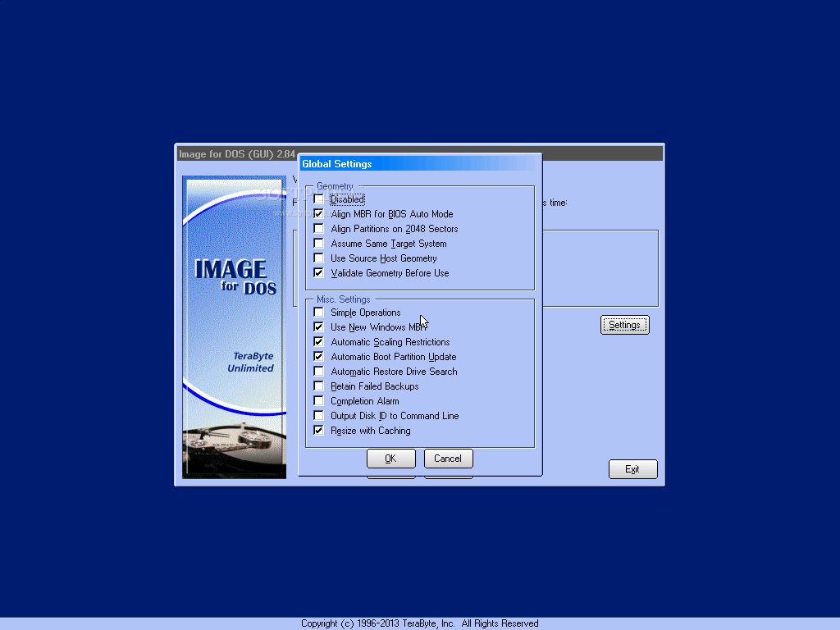Disable Automatic Scaling Restrictions
This screenshot has width=840, height=630.
319,342
